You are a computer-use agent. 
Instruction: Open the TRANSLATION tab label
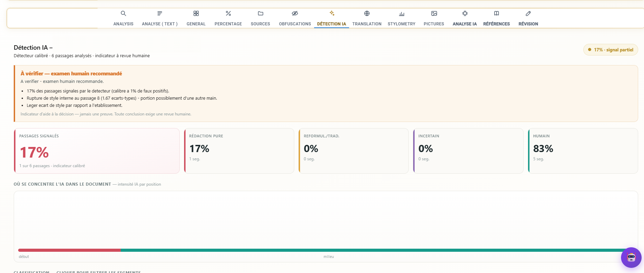click(367, 24)
